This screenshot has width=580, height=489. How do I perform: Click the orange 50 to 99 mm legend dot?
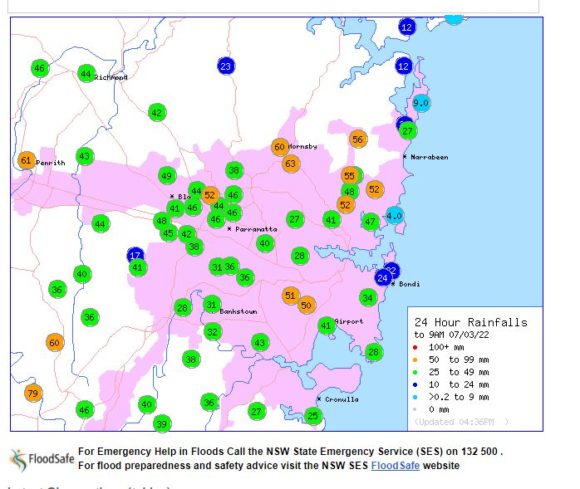click(415, 360)
